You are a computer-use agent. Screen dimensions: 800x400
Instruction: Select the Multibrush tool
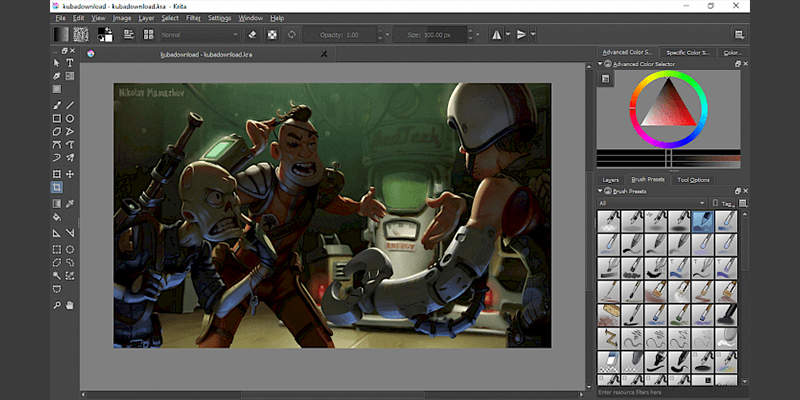(x=70, y=157)
